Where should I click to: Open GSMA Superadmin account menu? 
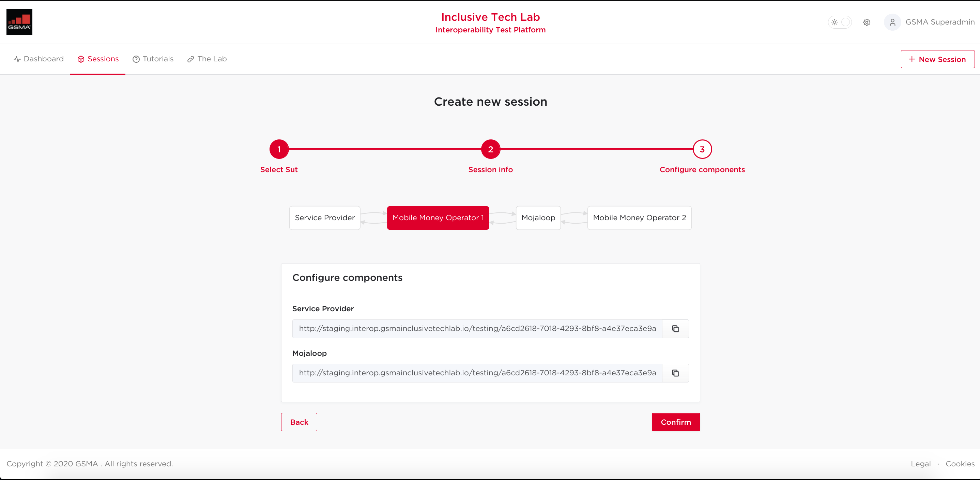pos(940,22)
